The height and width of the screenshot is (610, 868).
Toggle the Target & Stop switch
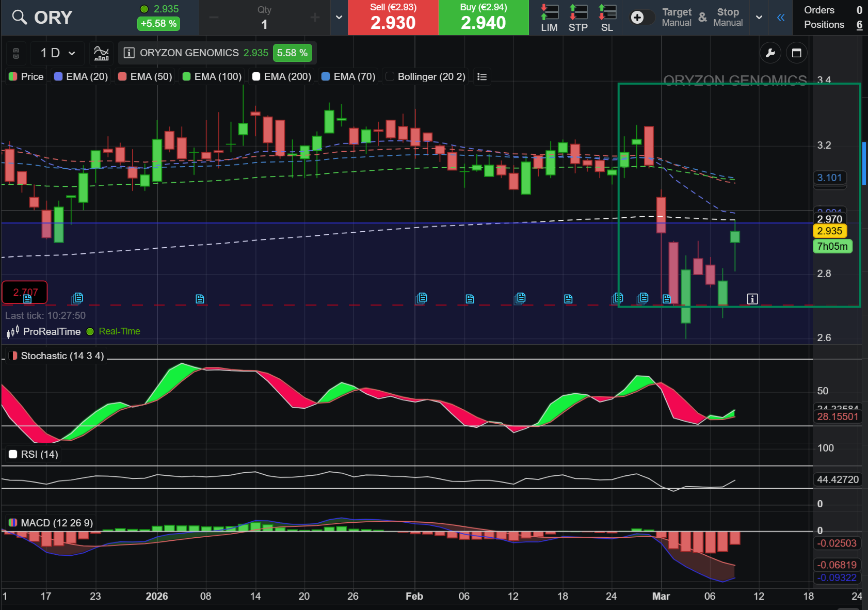point(642,18)
